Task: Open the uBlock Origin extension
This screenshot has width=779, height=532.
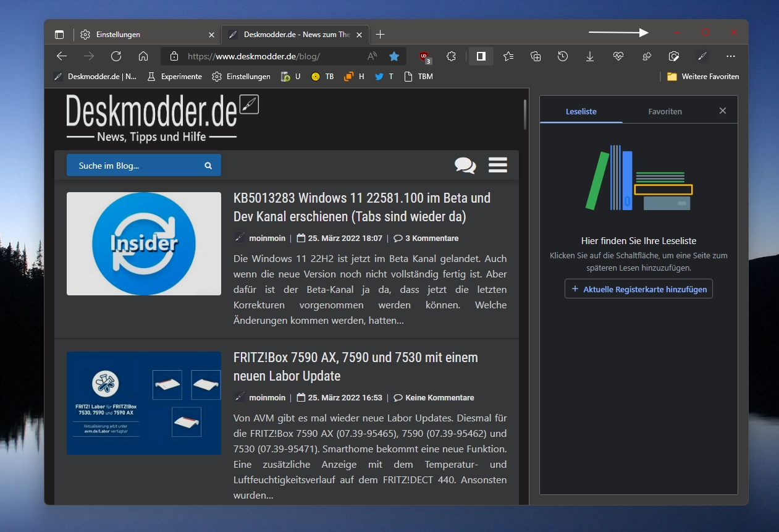Action: 424,57
